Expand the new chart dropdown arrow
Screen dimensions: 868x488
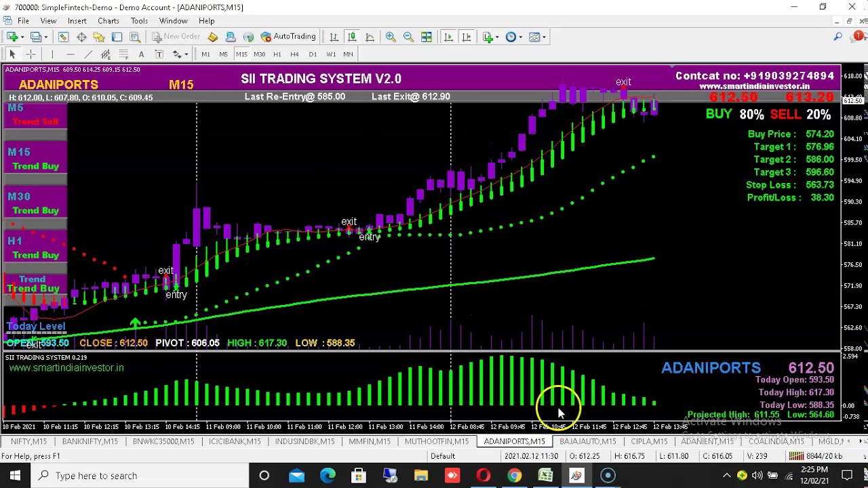click(x=22, y=37)
